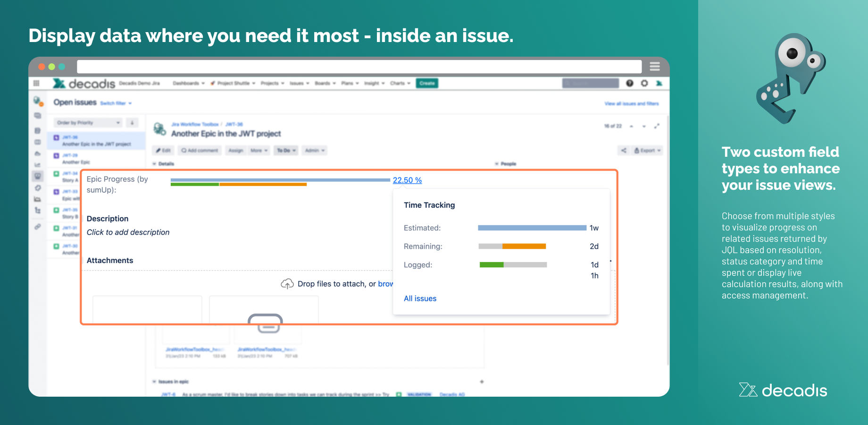The height and width of the screenshot is (425, 868).
Task: Share this issue via share icon
Action: [624, 151]
